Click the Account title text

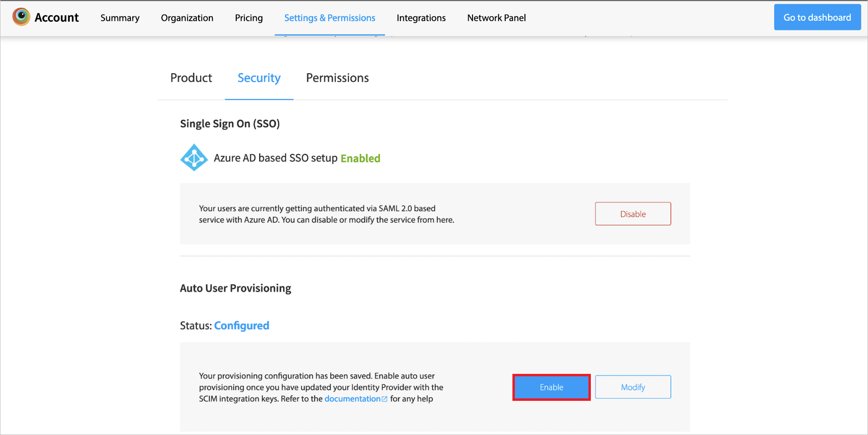57,17
